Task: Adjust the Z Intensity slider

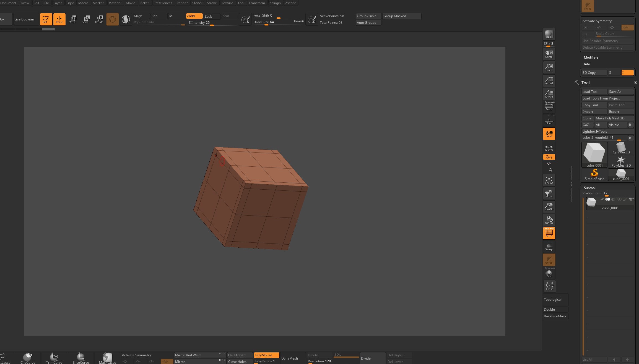Action: (212, 23)
